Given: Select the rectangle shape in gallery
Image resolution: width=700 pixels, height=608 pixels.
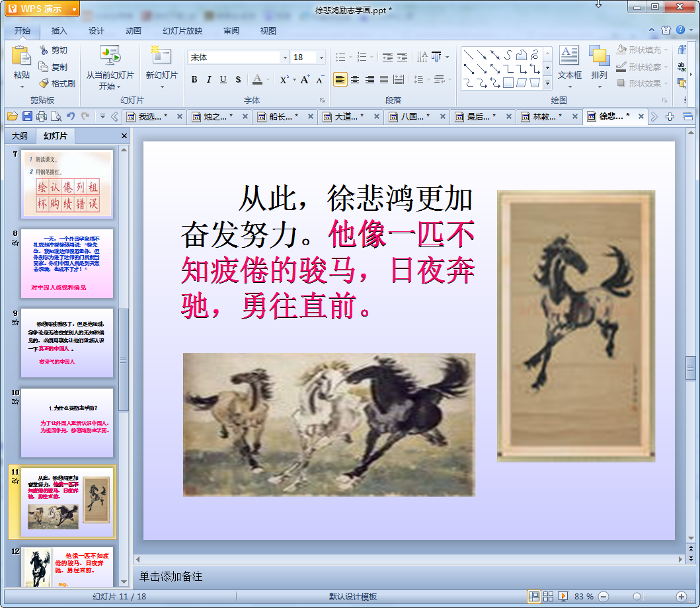Looking at the screenshot, I should [x=508, y=83].
